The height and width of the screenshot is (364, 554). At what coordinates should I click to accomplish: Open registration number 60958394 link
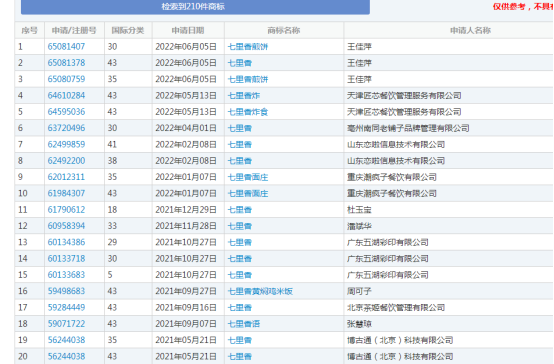pos(66,226)
